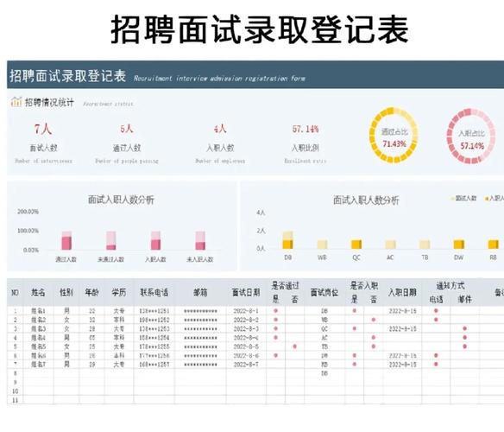Select the yellow 通过占比 71.43% donut chart
The width and height of the screenshot is (504, 432).
click(394, 136)
